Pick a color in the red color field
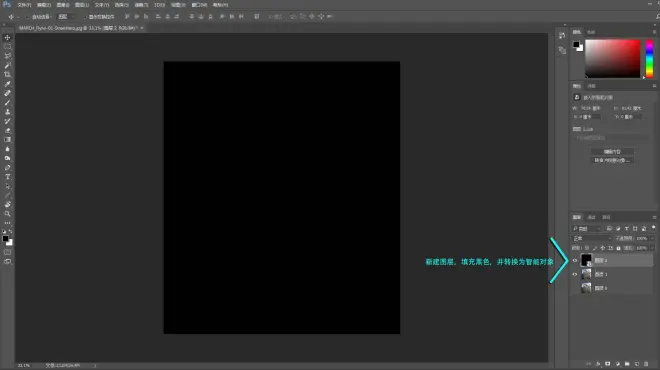This screenshot has height=370, width=660. 613,59
